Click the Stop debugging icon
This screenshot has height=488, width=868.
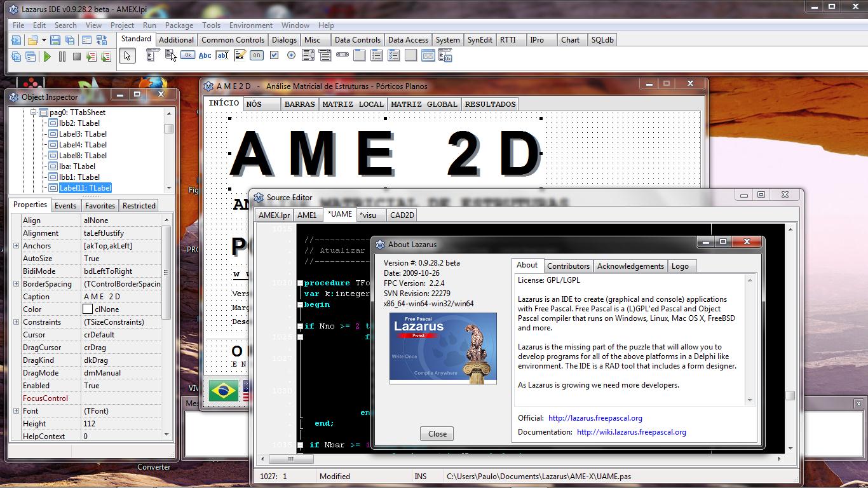pyautogui.click(x=76, y=57)
